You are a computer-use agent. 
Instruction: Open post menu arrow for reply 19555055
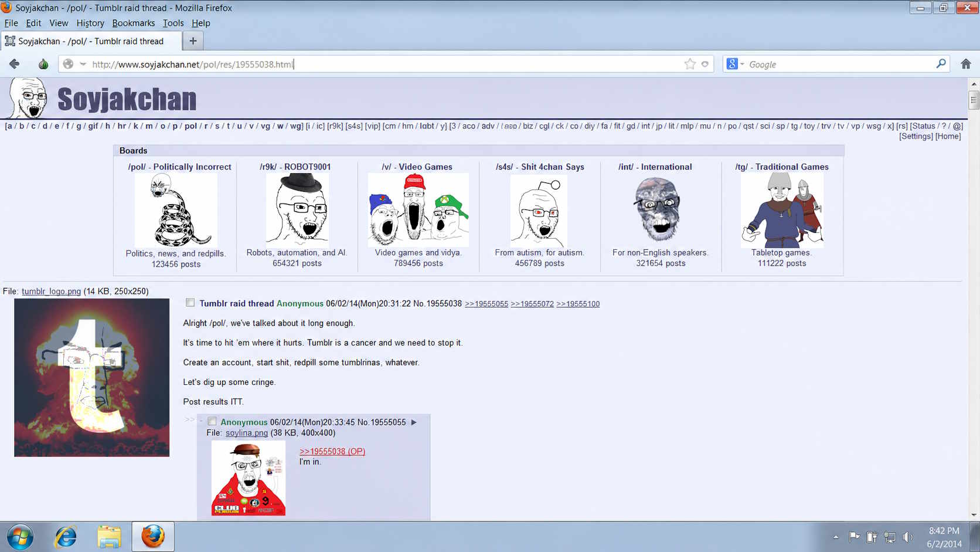tap(414, 422)
